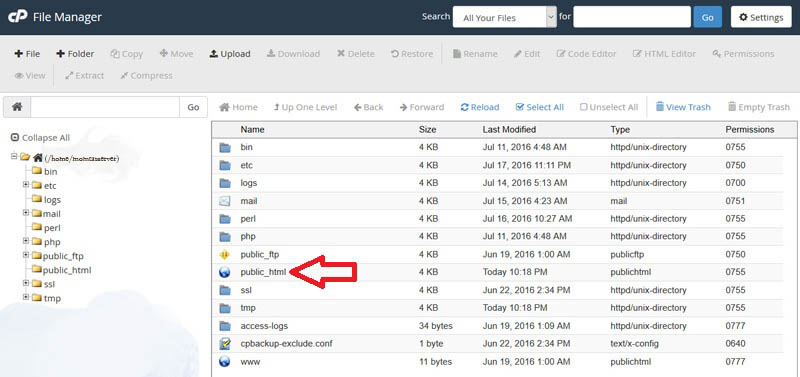Click Go next to the path field
This screenshot has height=377, width=800.
coord(193,107)
